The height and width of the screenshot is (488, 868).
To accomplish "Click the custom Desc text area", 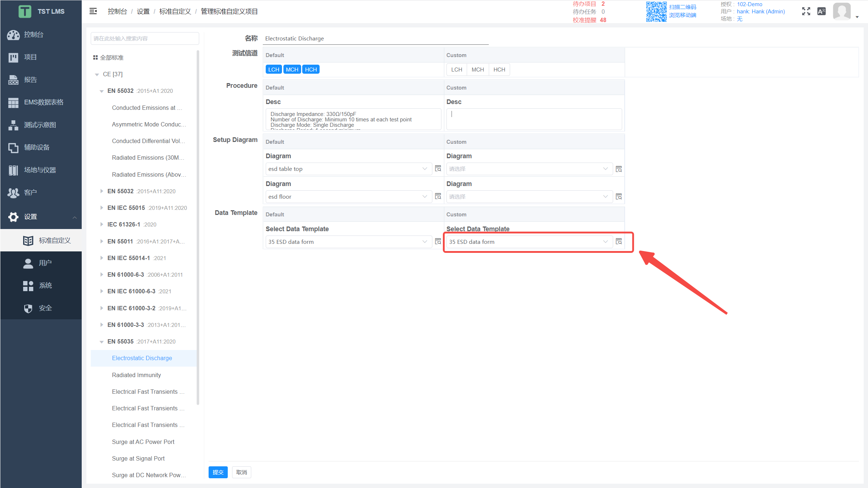I will [534, 119].
